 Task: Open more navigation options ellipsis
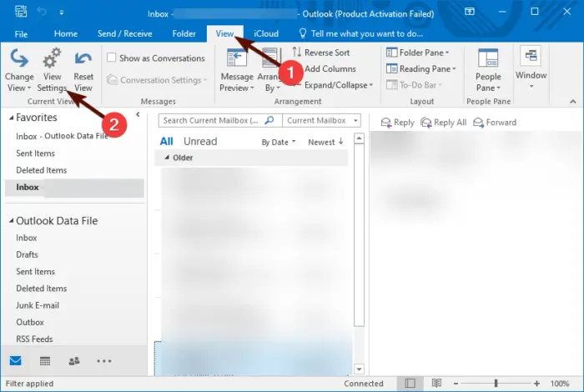click(x=104, y=361)
